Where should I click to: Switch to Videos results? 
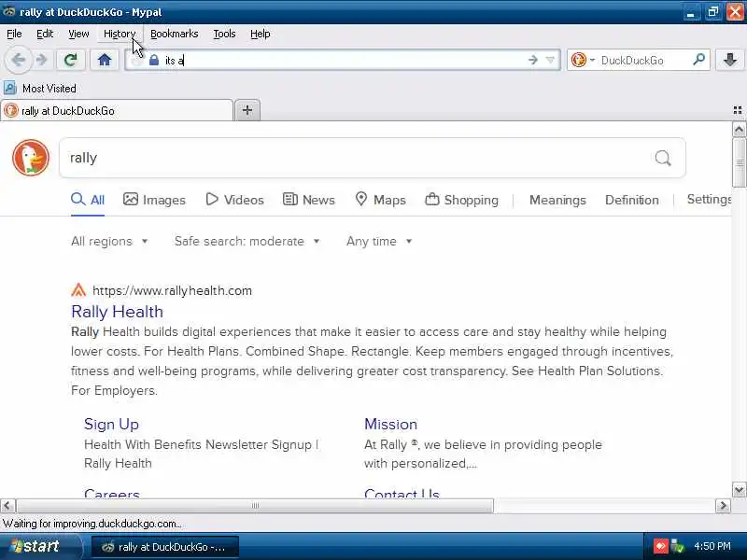(234, 200)
